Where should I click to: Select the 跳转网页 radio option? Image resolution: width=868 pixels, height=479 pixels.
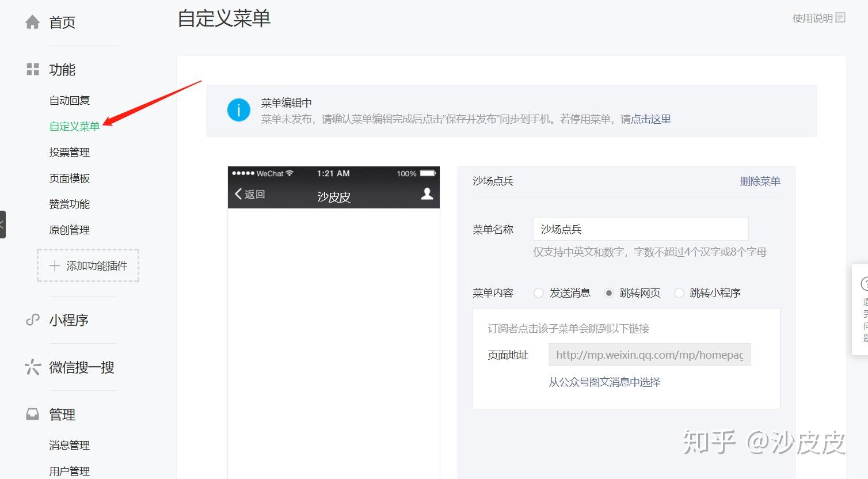point(609,293)
